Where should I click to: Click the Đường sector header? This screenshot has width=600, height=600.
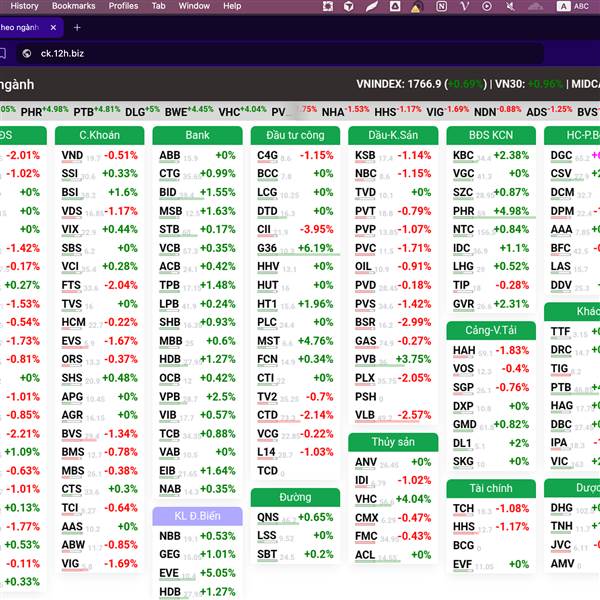point(295,497)
